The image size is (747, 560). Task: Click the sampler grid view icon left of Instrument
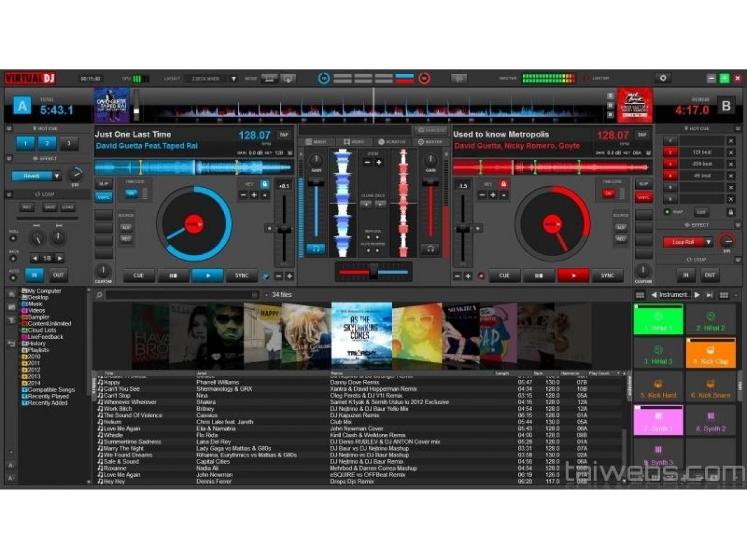(640, 295)
